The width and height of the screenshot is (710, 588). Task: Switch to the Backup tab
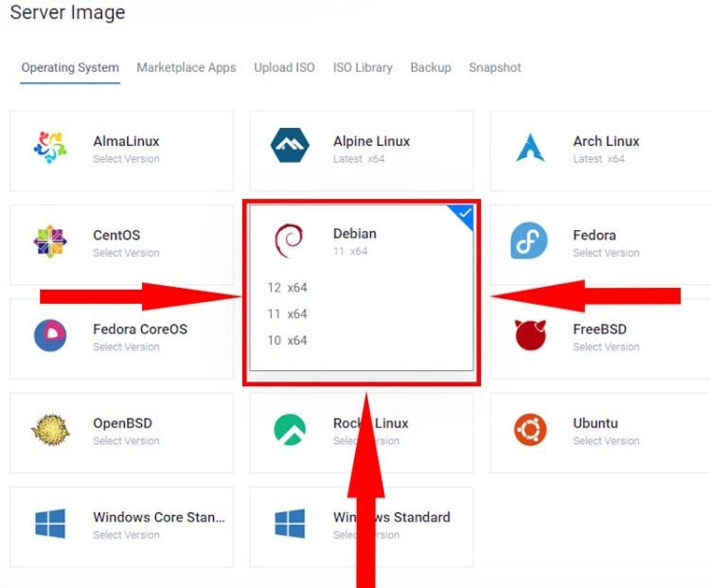point(431,67)
